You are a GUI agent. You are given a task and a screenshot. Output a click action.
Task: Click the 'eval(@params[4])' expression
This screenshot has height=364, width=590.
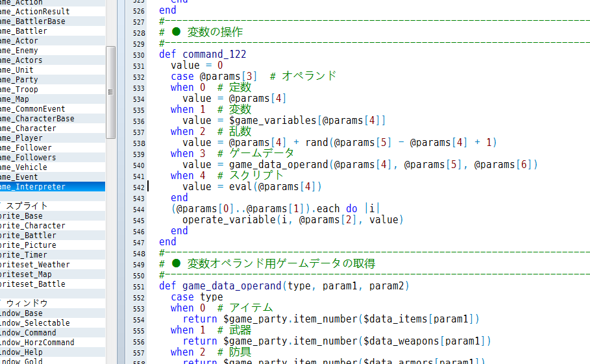tap(275, 187)
